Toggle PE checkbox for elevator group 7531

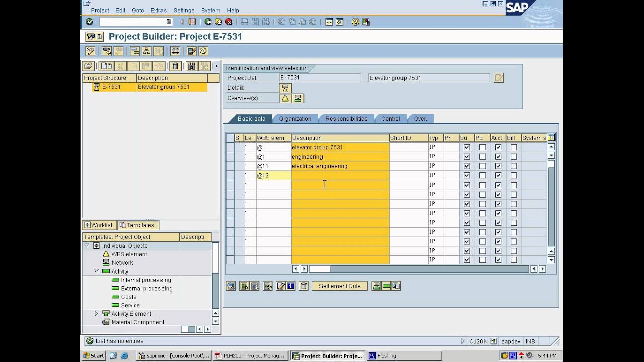482,147
